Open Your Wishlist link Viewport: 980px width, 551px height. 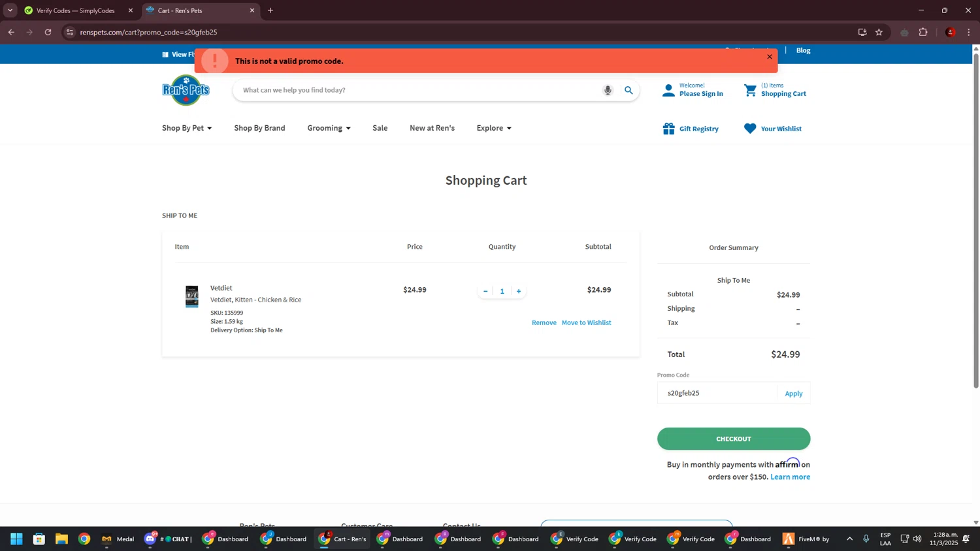point(781,129)
